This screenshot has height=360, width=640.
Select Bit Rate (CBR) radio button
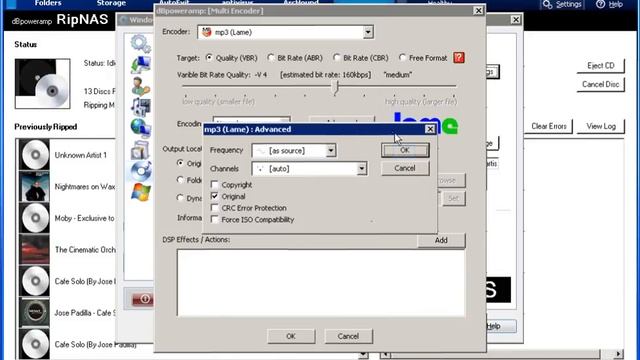click(x=336, y=58)
